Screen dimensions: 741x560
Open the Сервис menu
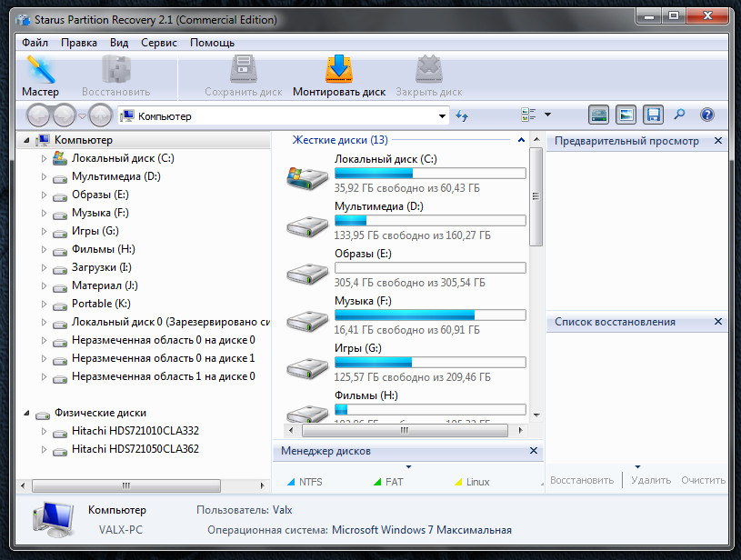(159, 43)
